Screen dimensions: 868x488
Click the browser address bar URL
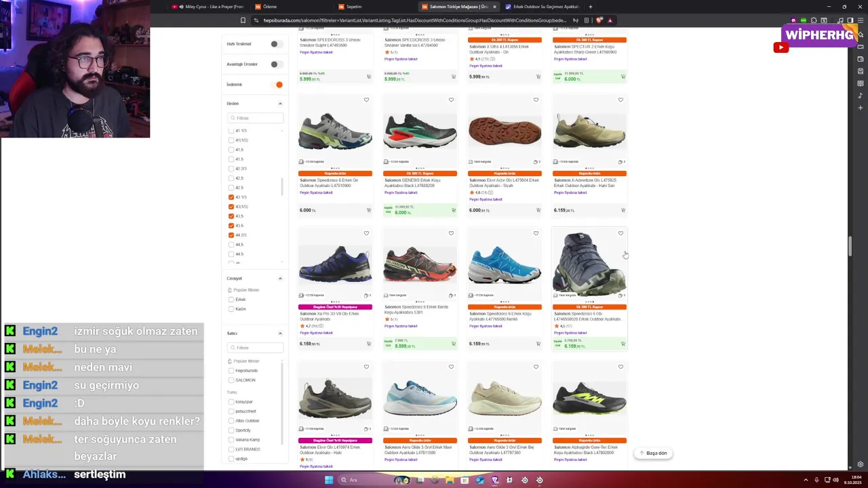pyautogui.click(x=414, y=20)
